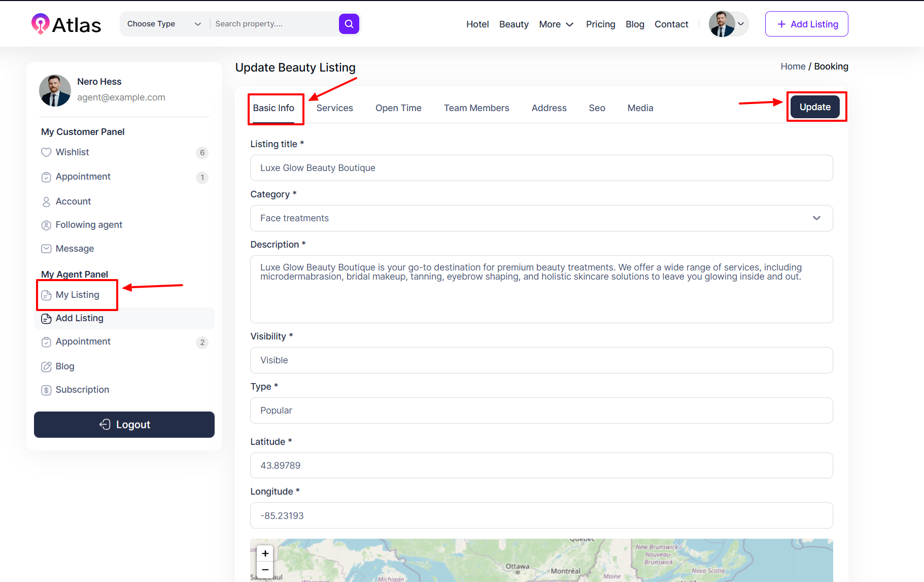This screenshot has width=924, height=582.
Task: Click the Subscription dollar icon
Action: (x=46, y=390)
